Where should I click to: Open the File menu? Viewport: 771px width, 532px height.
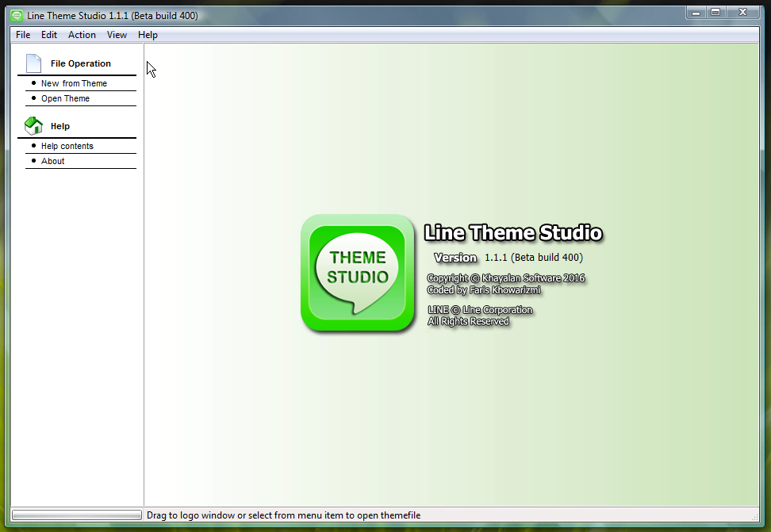tap(23, 35)
